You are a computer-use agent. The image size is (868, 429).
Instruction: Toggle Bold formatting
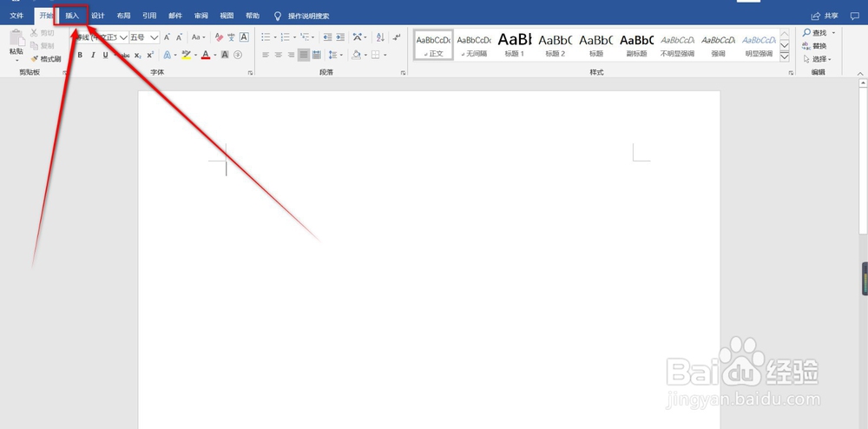[80, 55]
